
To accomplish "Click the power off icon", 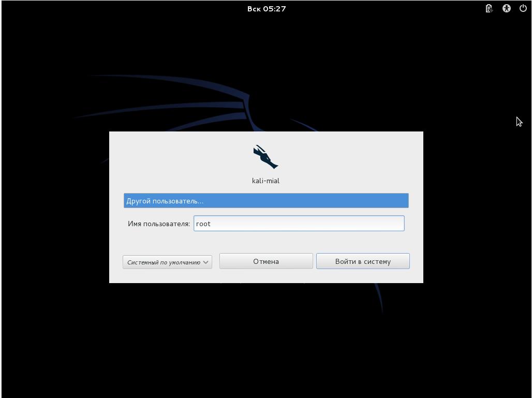I will (523, 8).
